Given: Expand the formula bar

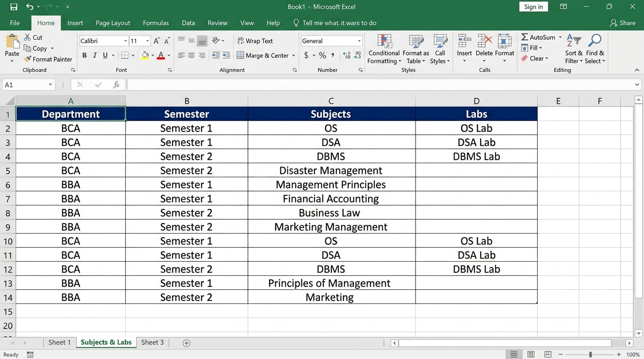Looking at the screenshot, I should [x=637, y=85].
